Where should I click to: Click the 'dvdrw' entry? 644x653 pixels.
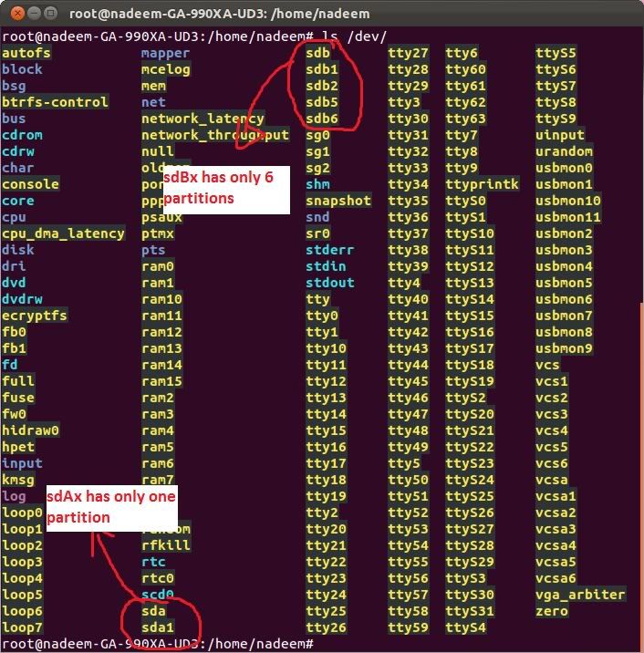(x=22, y=299)
